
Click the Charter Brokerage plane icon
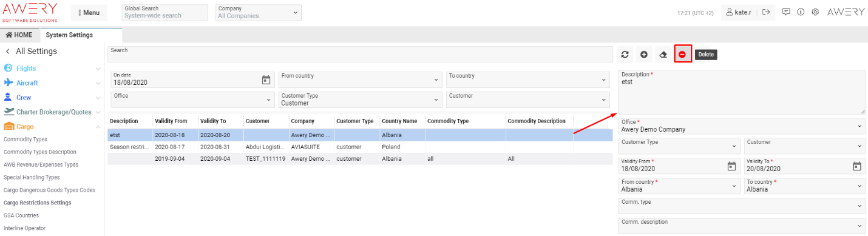tap(8, 112)
